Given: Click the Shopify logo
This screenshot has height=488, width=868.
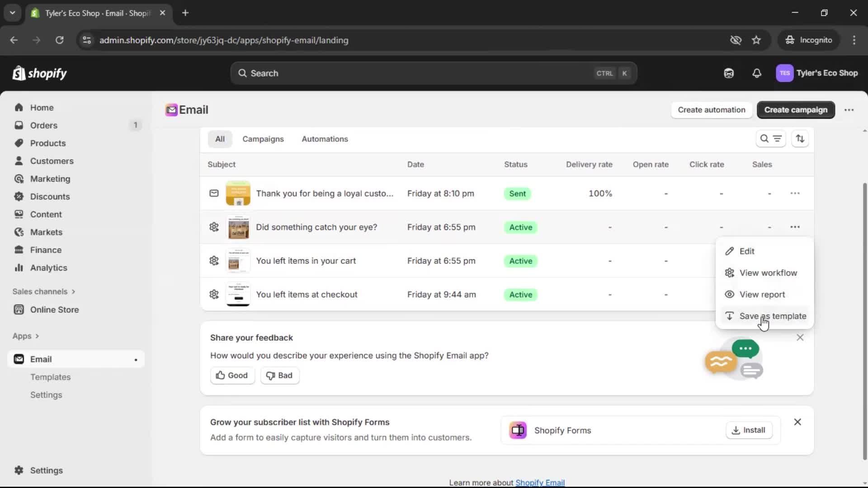Looking at the screenshot, I should click(x=40, y=73).
